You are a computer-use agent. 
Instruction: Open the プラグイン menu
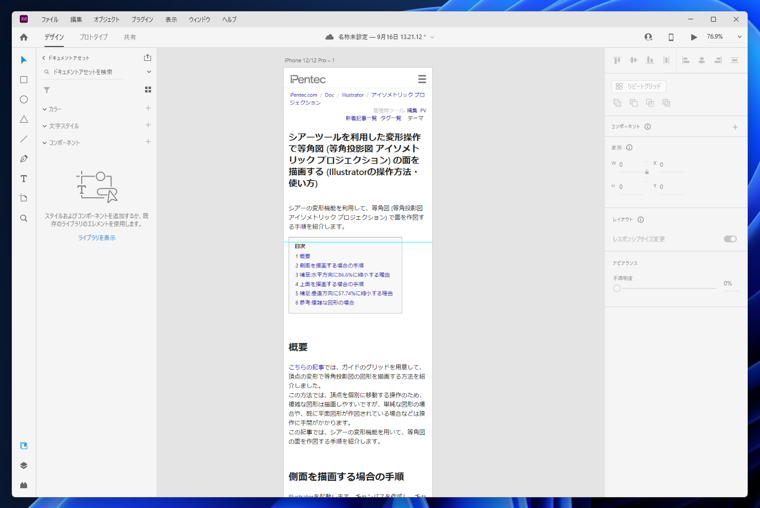(142, 19)
